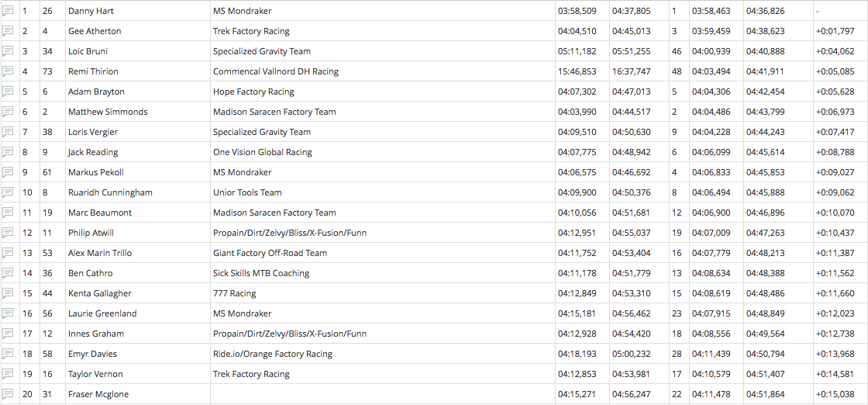The image size is (868, 405).
Task: Select the comment icon for Marc Beaumont
Action: pyautogui.click(x=9, y=213)
